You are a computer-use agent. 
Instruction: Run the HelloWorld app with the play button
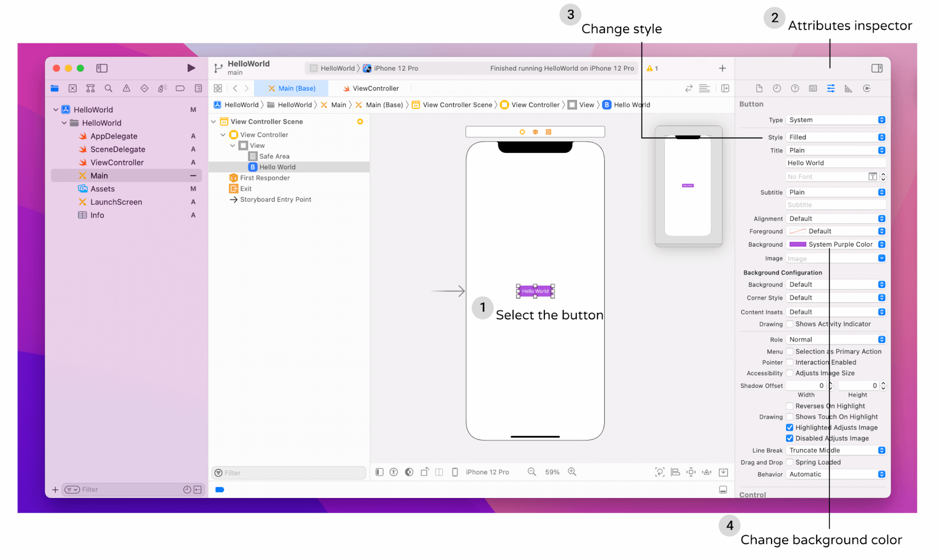191,68
